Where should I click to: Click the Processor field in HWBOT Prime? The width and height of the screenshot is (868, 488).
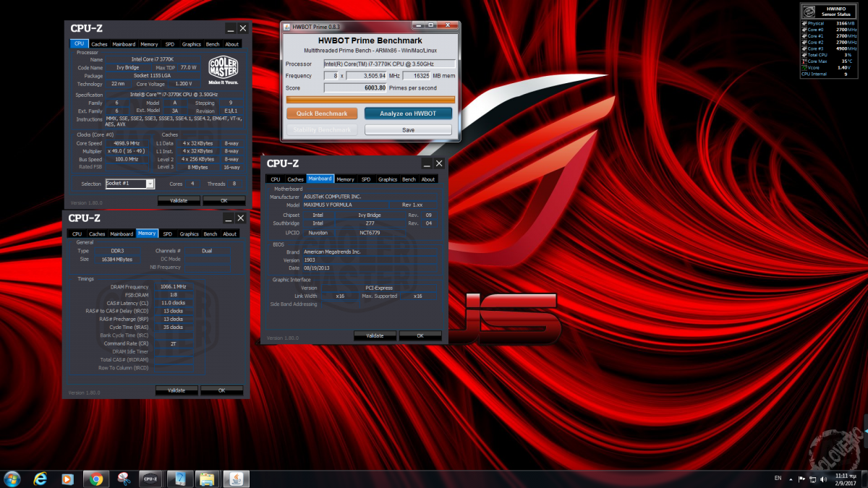click(x=389, y=64)
